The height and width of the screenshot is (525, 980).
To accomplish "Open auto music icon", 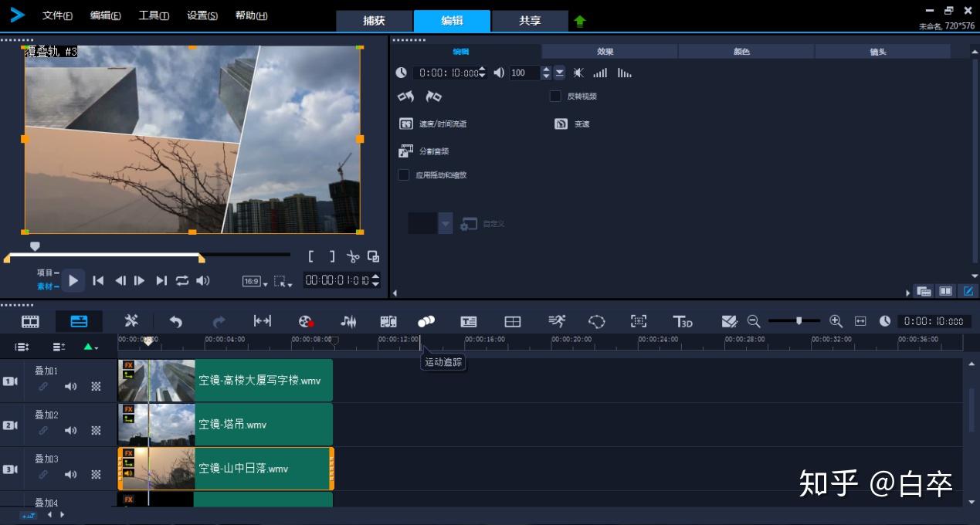I will point(388,321).
